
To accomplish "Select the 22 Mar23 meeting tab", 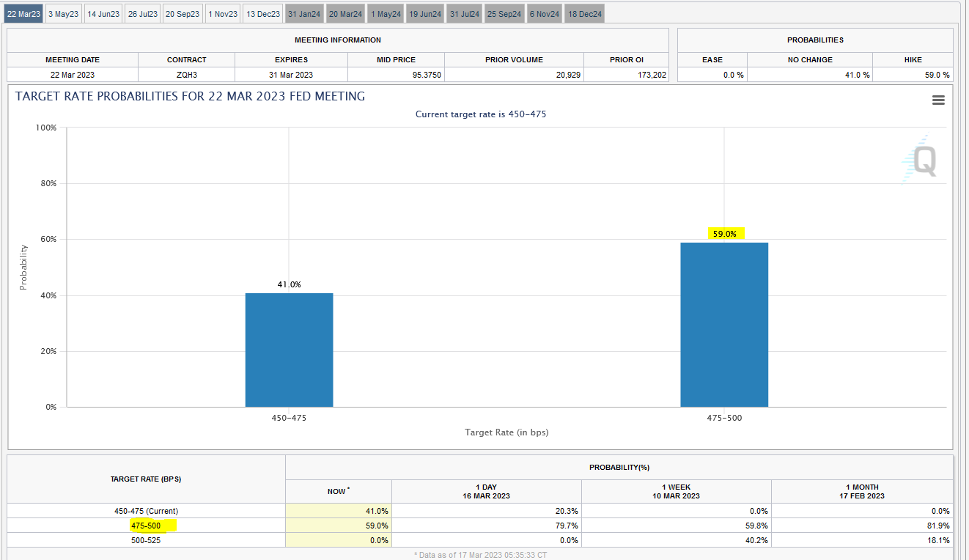I will point(24,14).
